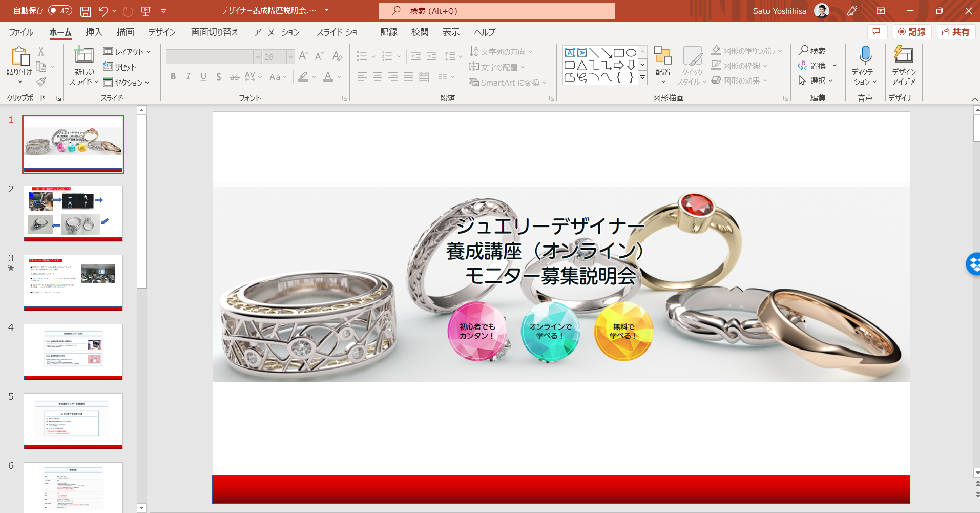Open Quick Styles button

click(693, 66)
